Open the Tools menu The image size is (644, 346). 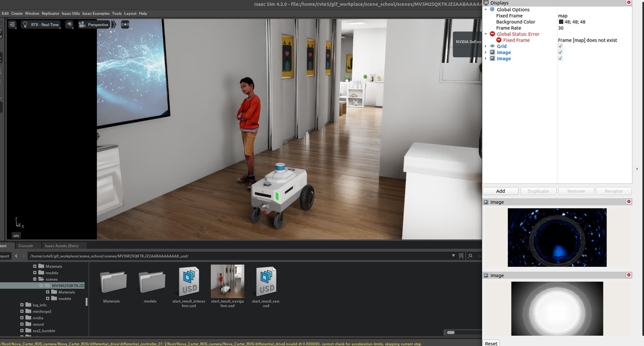click(117, 13)
